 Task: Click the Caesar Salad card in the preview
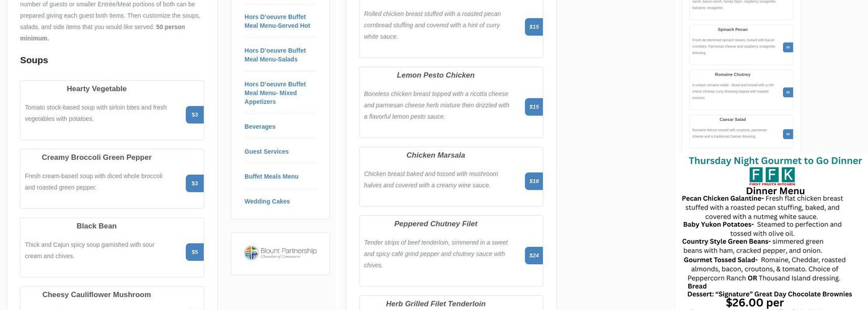(732, 130)
